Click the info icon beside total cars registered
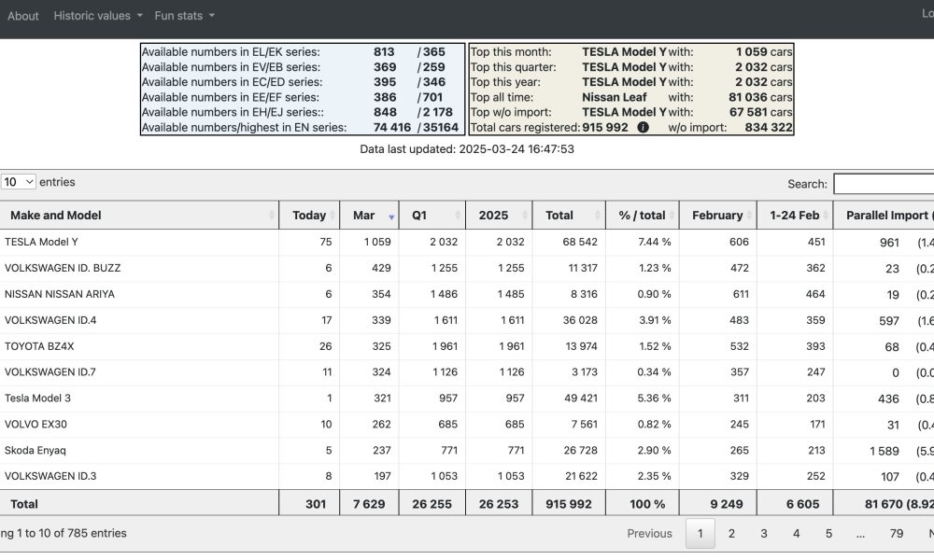The height and width of the screenshot is (560, 934). (x=643, y=127)
